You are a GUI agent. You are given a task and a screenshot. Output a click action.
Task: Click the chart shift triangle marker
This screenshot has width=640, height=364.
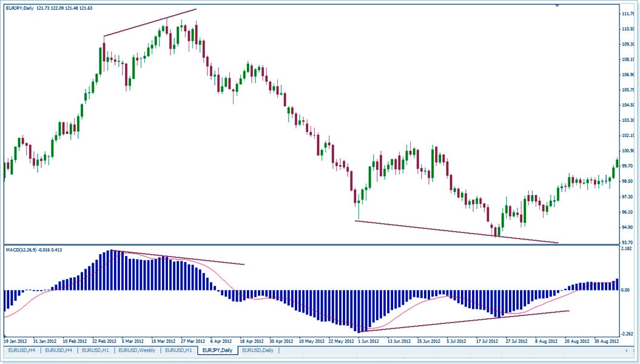tap(557, 5)
